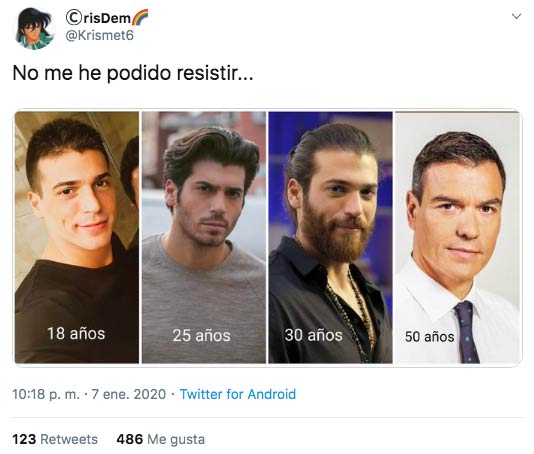Viewport: 534px width, 454px height.
Task: Follow the Twitter for Android link
Action: click(x=238, y=394)
